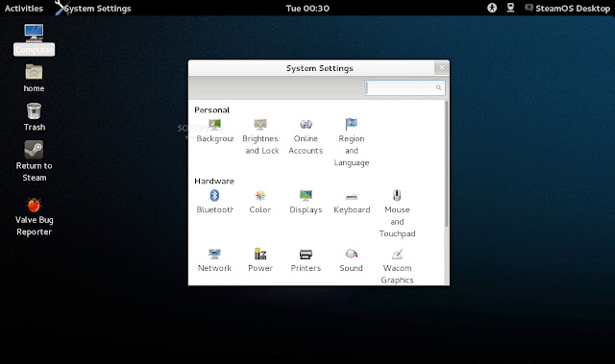This screenshot has height=364, width=615.
Task: Click the search field in System Settings
Action: pos(406,87)
